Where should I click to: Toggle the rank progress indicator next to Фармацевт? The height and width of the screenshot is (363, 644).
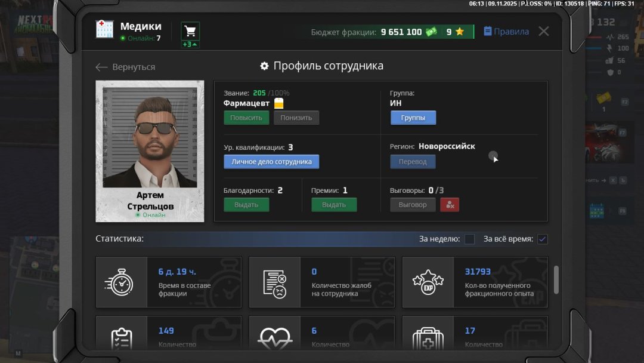(278, 103)
